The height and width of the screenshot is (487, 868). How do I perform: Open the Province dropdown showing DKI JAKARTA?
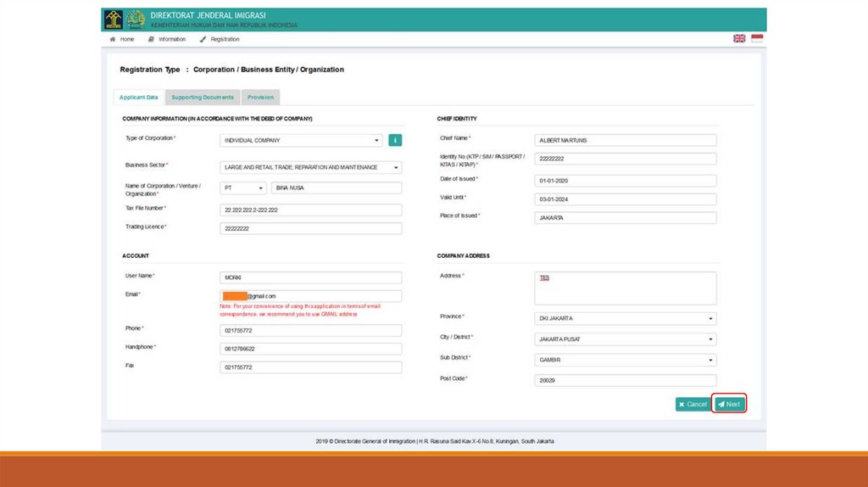coord(626,318)
